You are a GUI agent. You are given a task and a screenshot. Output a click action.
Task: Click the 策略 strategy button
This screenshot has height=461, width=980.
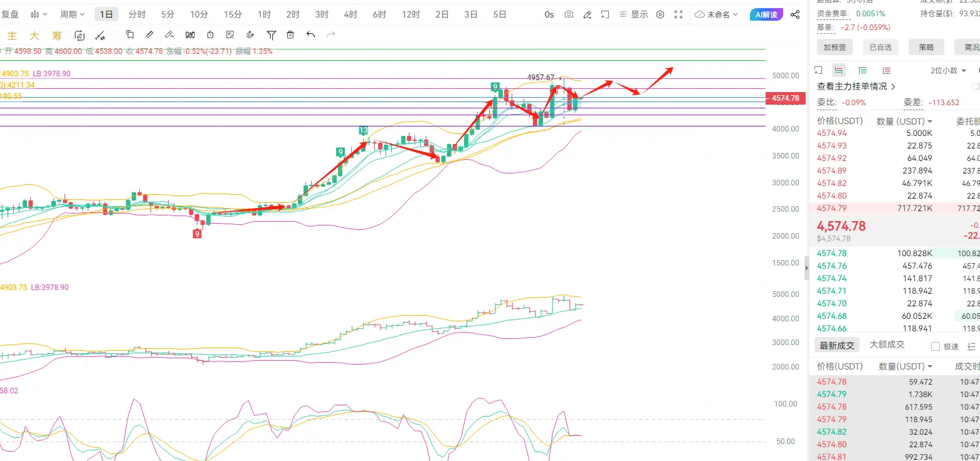point(926,47)
